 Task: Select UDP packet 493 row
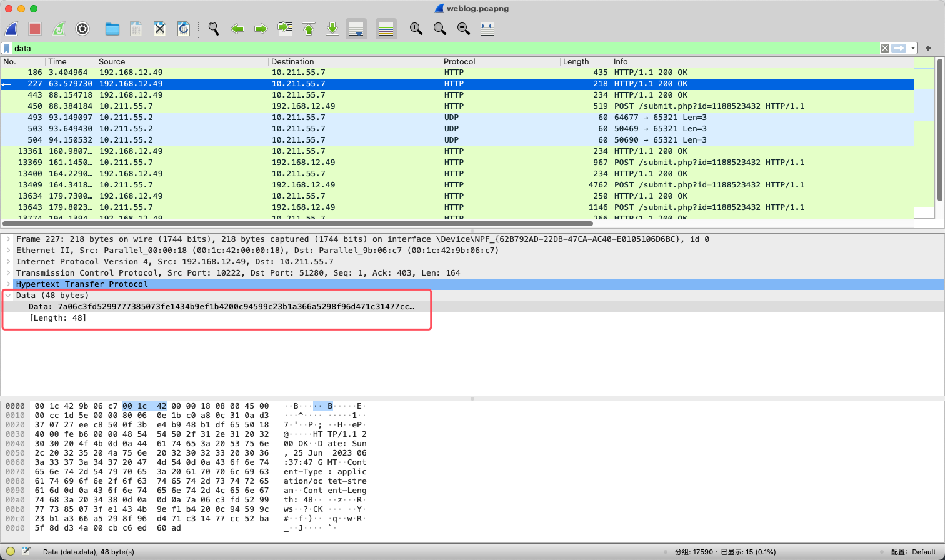pos(457,117)
